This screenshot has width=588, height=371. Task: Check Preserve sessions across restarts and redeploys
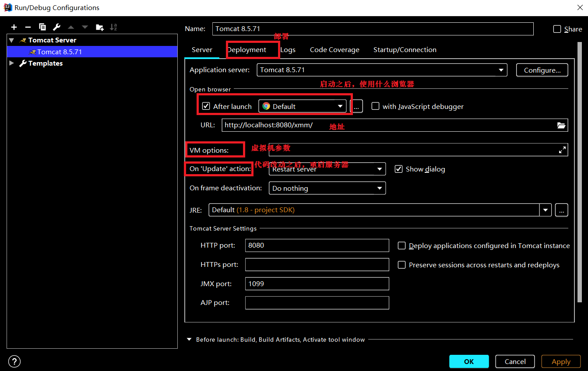click(401, 265)
